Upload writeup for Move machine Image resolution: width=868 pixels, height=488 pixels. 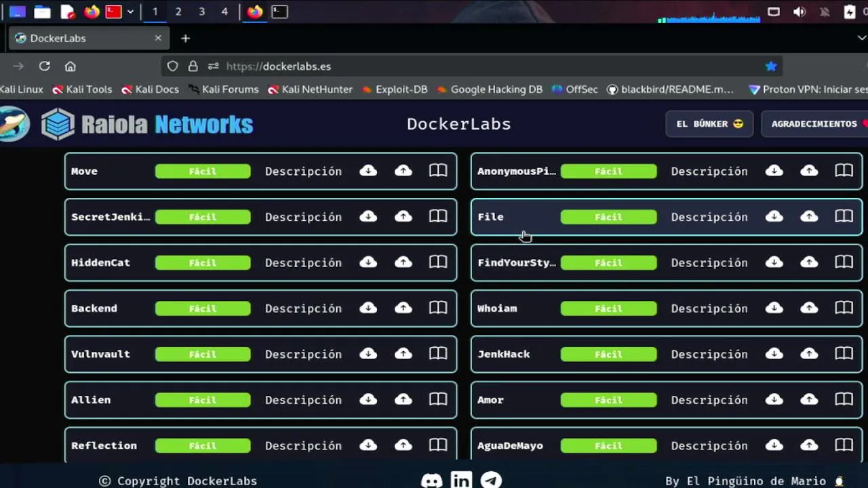pos(403,171)
